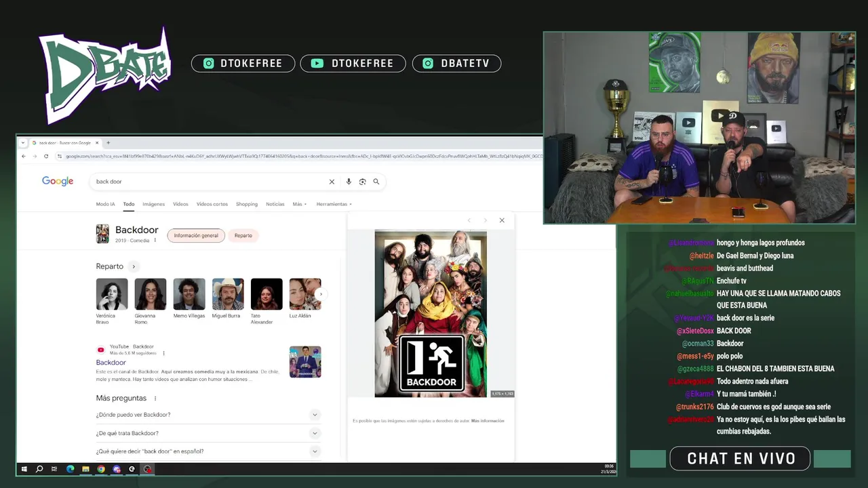Screen dimensions: 868x488
Task: Click the 'back door' search input field
Action: 210,182
